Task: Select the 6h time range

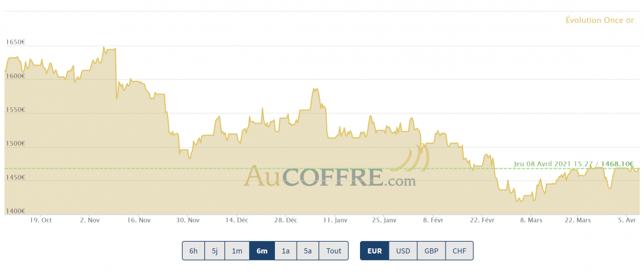Action: coord(193,251)
